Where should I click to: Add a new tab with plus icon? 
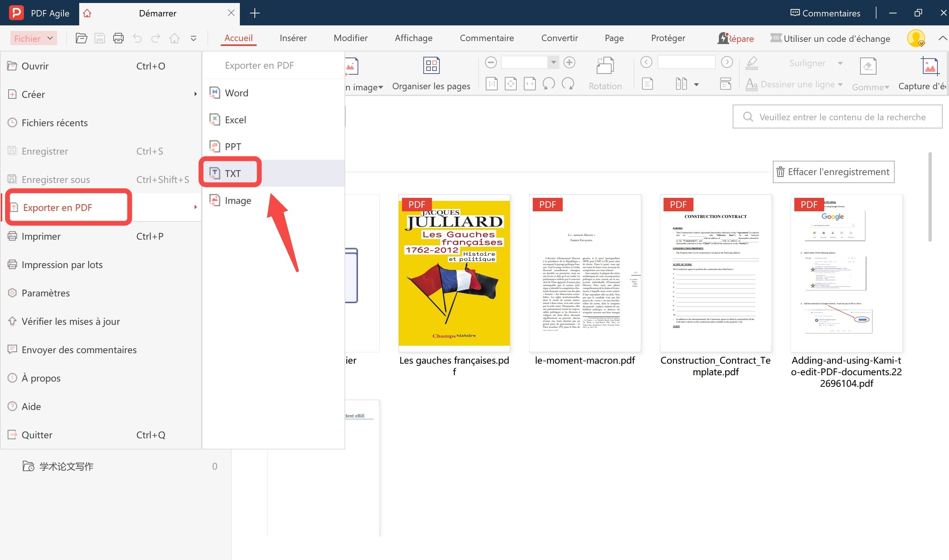(255, 13)
